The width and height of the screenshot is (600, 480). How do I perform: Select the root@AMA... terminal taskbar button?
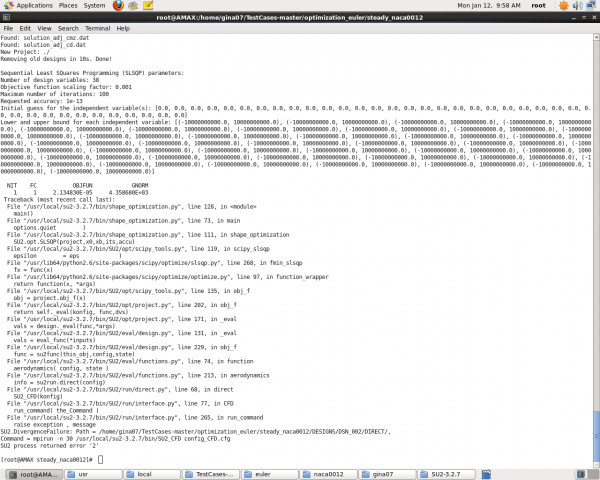(35, 475)
